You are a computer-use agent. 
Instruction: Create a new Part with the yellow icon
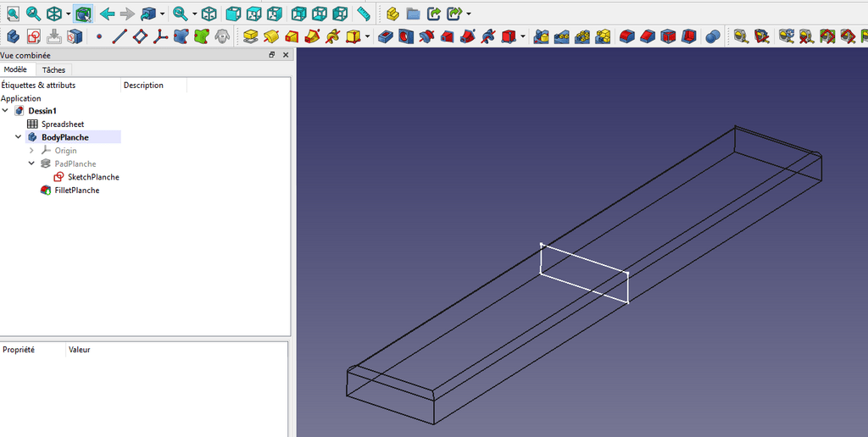[392, 14]
